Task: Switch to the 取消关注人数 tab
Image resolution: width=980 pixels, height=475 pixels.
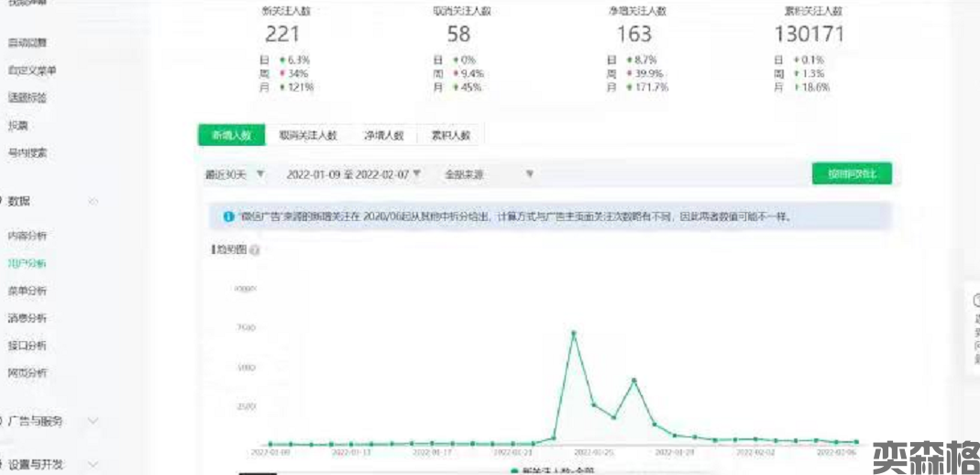Action: coord(308,135)
